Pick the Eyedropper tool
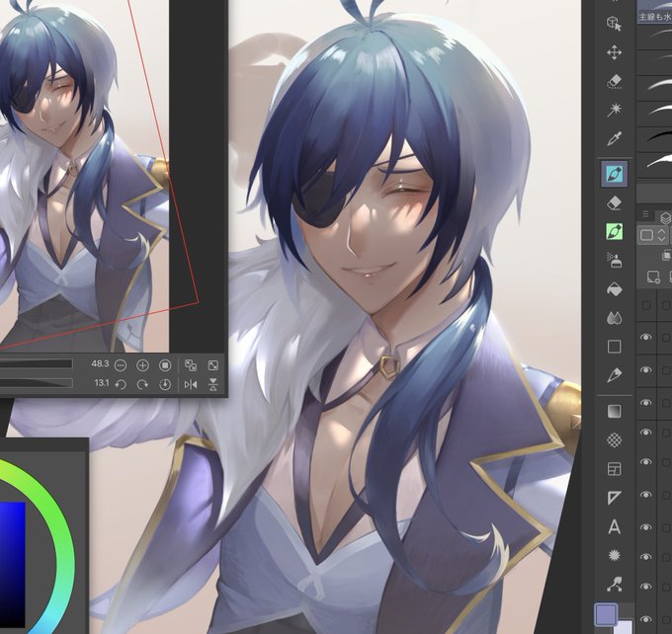This screenshot has width=672, height=634. (x=614, y=139)
